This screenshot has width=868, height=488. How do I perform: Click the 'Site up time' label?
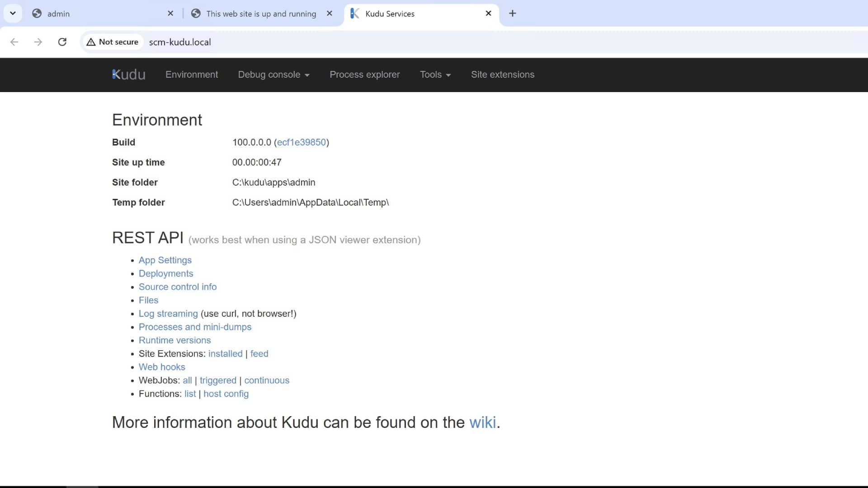point(138,162)
